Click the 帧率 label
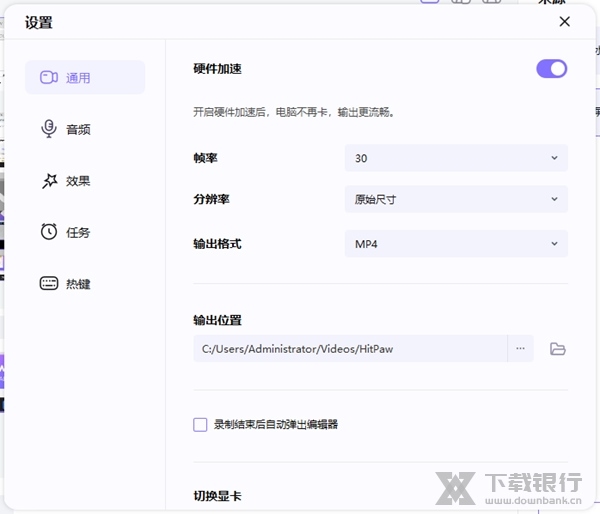Image resolution: width=600 pixels, height=514 pixels. click(205, 158)
